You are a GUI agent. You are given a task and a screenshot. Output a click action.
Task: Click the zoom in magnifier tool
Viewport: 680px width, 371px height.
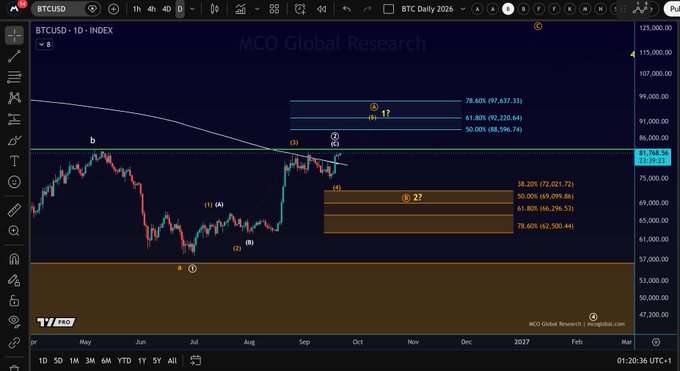(14, 231)
